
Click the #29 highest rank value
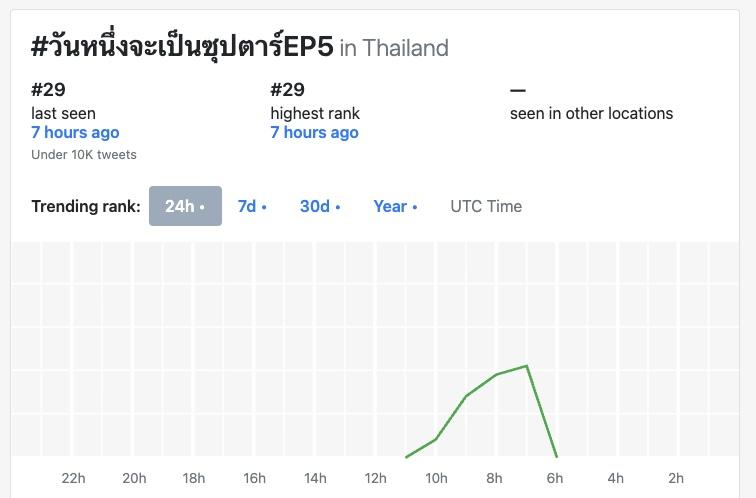287,89
